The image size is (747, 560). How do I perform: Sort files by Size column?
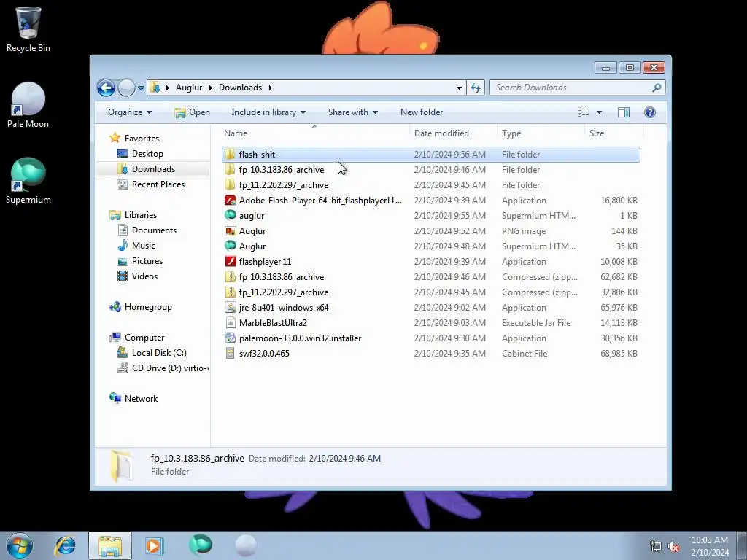pyautogui.click(x=614, y=133)
